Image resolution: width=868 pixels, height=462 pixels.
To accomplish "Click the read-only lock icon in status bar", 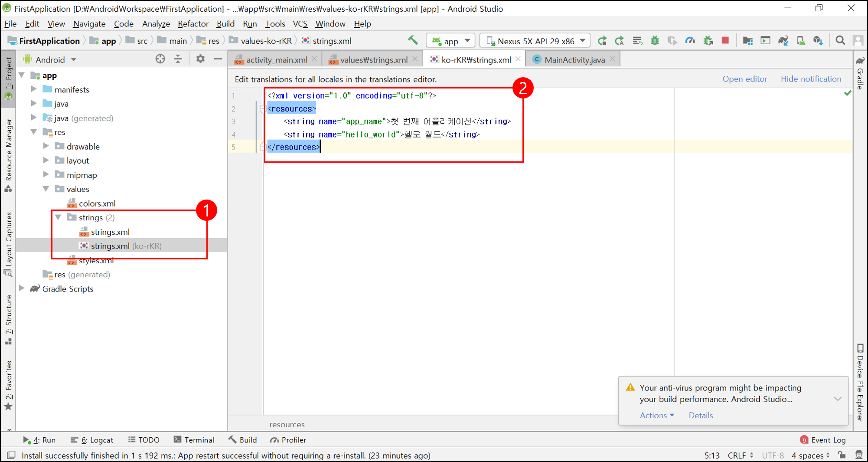I will [x=842, y=455].
